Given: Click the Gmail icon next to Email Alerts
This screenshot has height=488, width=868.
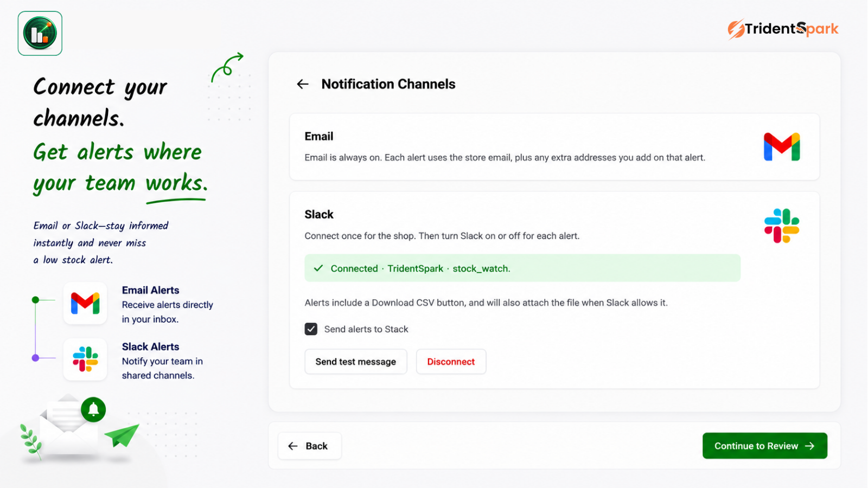Looking at the screenshot, I should tap(85, 303).
